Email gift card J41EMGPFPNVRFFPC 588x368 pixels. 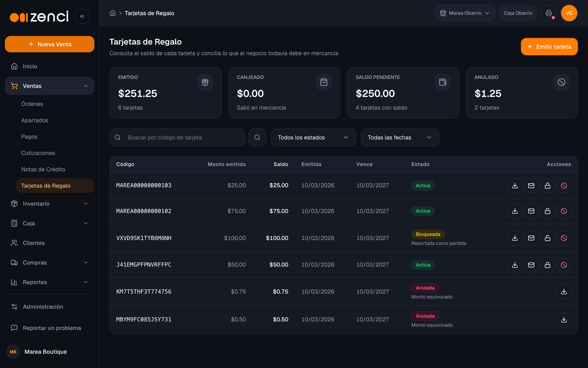click(531, 265)
